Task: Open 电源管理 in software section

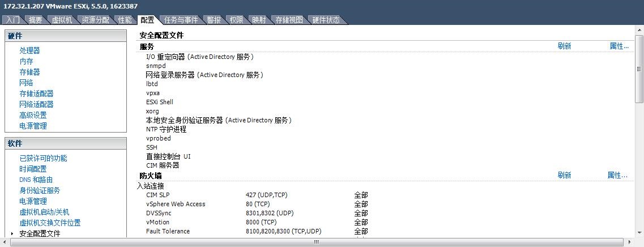Action: tap(33, 201)
